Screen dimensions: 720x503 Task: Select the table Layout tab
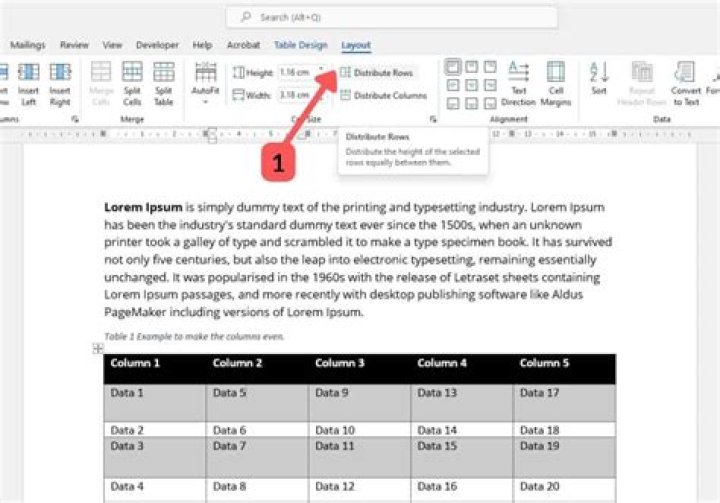[x=356, y=45]
